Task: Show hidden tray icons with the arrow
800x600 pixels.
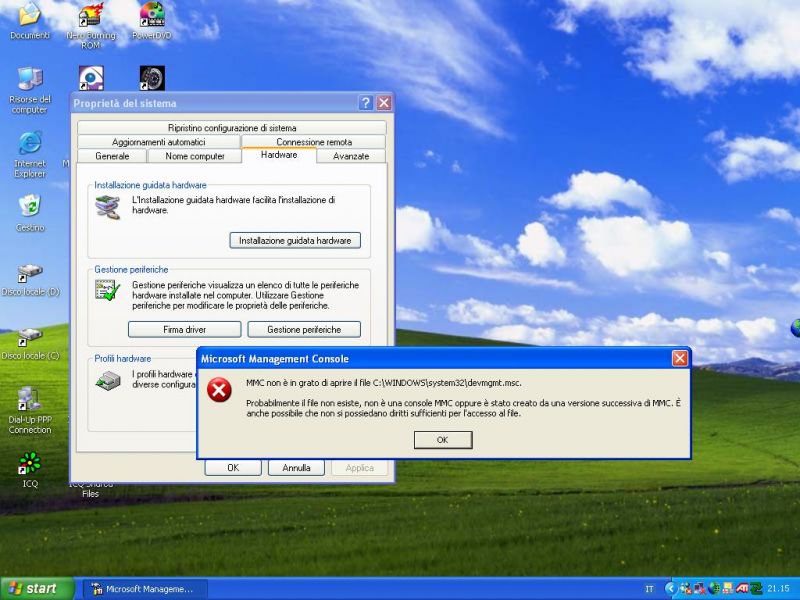Action: coord(671,589)
